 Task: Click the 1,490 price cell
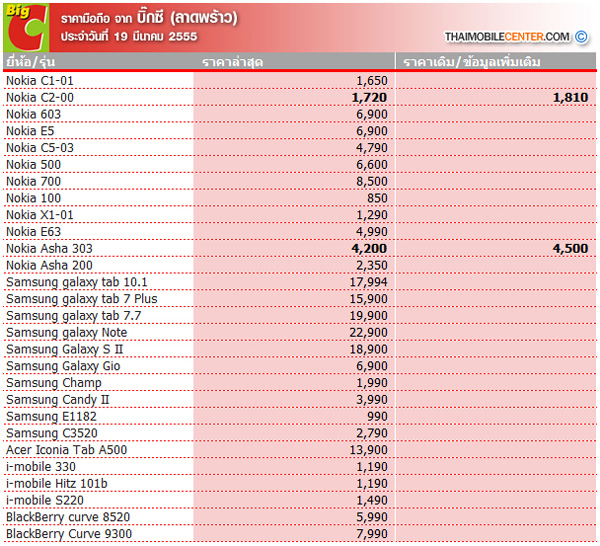[372, 501]
